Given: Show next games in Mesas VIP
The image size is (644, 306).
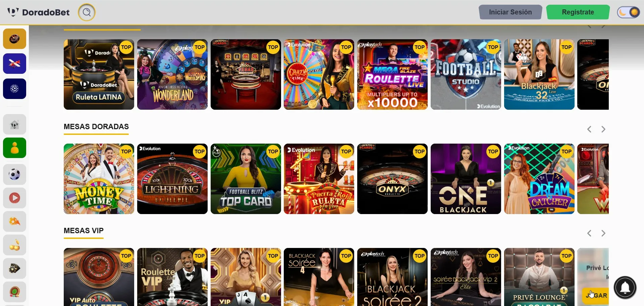Looking at the screenshot, I should pyautogui.click(x=603, y=233).
